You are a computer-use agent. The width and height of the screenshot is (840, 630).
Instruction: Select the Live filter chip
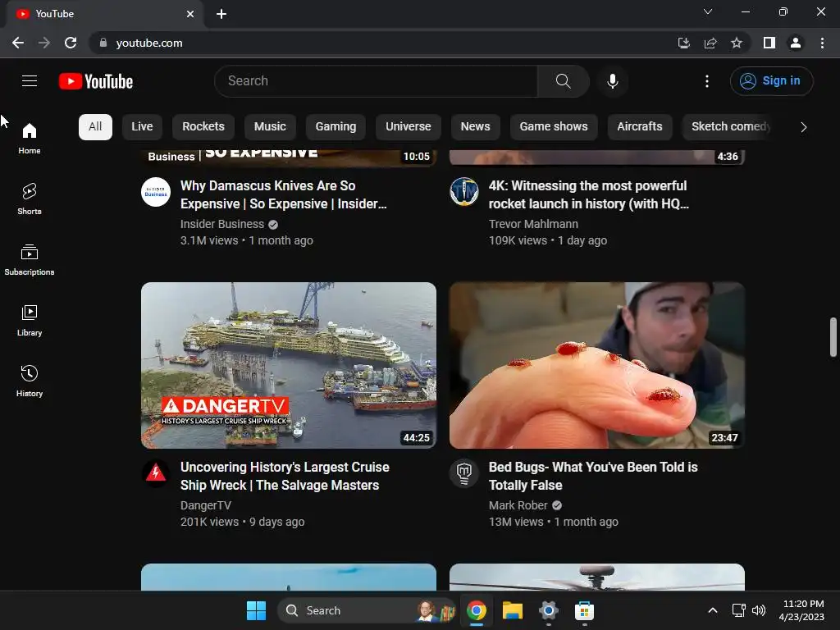coord(142,127)
